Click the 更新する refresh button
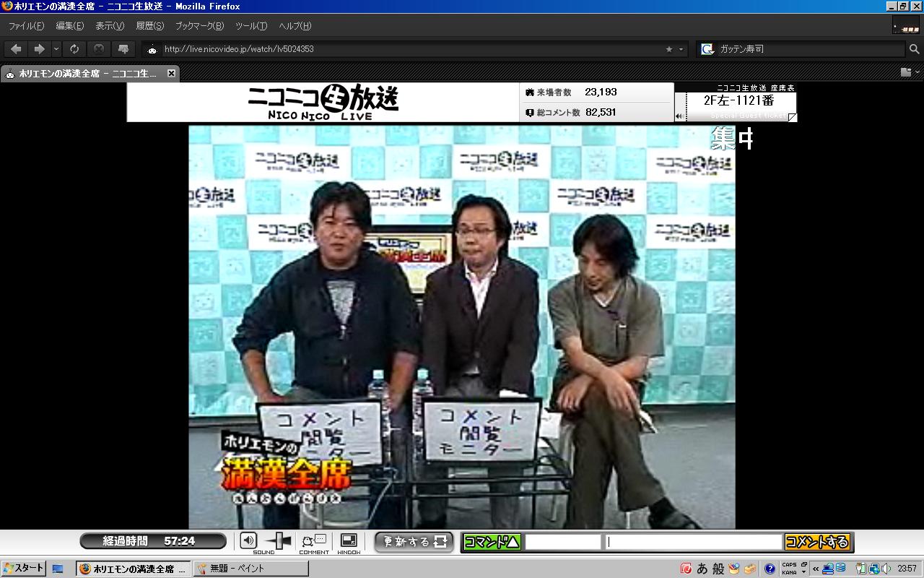 coord(414,542)
